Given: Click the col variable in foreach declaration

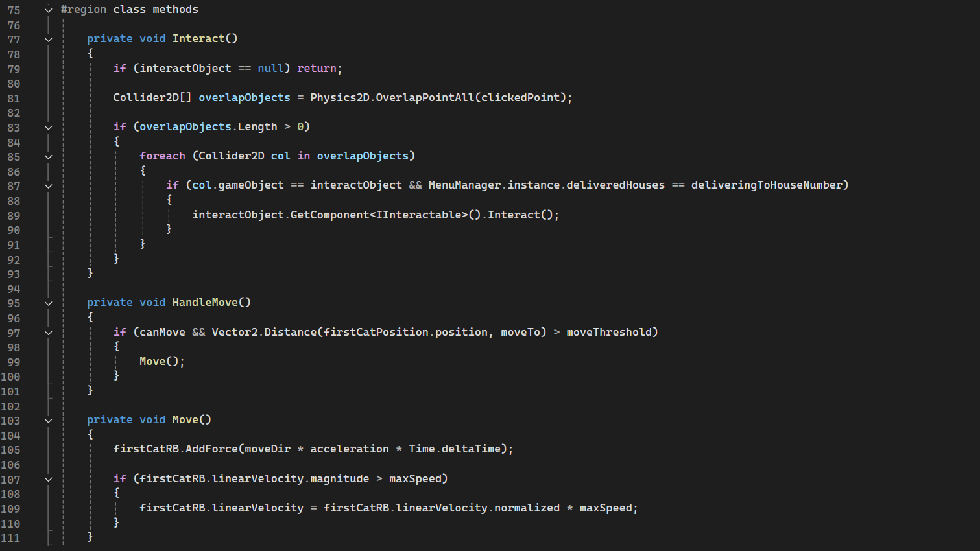Looking at the screenshot, I should [280, 156].
